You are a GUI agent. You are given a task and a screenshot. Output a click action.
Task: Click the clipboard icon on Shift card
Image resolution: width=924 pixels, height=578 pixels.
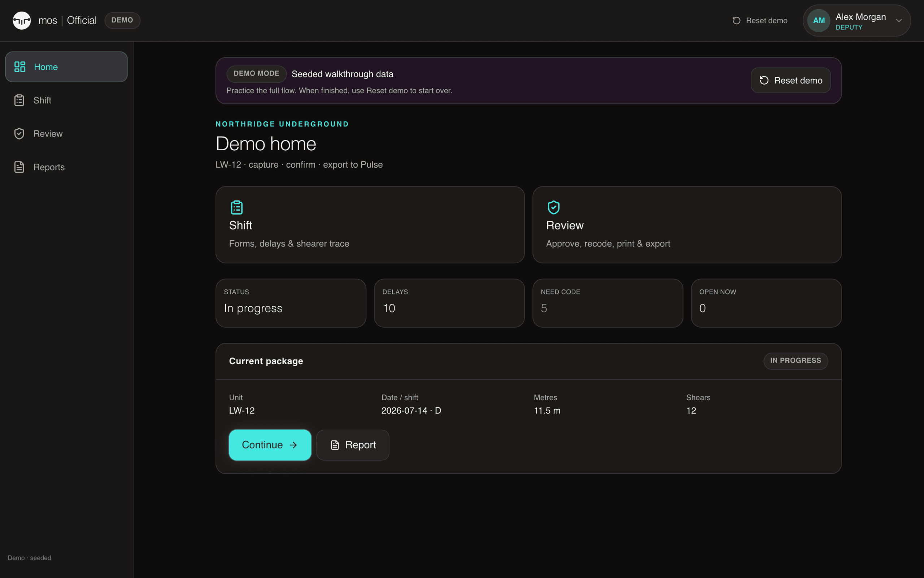tap(237, 208)
